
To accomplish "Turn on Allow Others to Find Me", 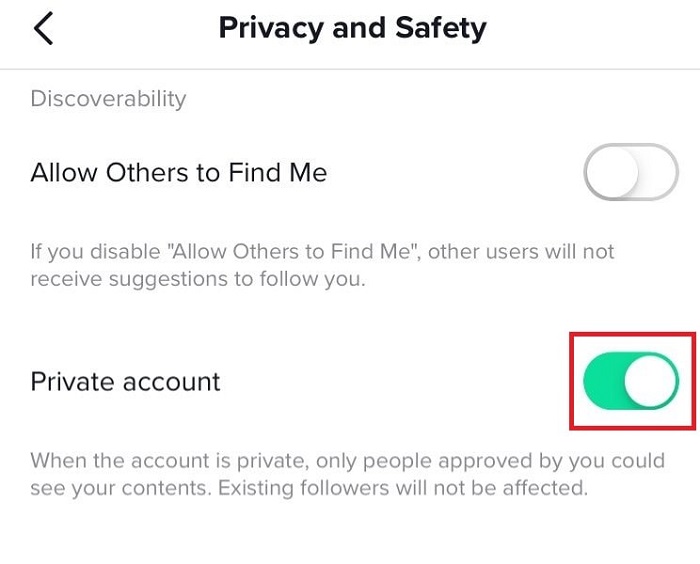I will coord(630,173).
